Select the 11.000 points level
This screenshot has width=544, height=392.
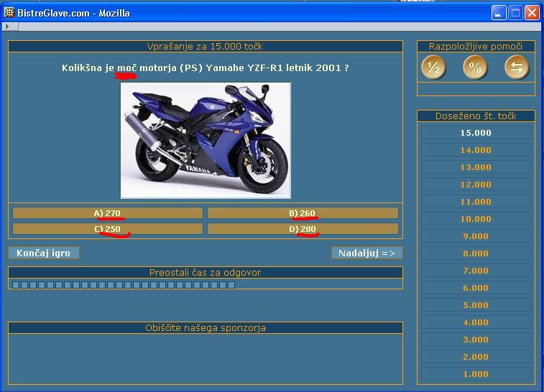[x=476, y=202]
